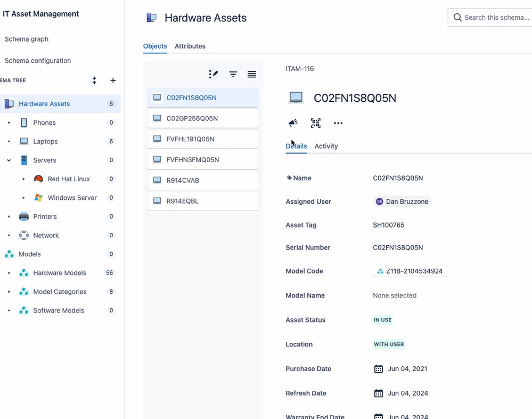Open the Purchase Date calendar picker

click(378, 368)
